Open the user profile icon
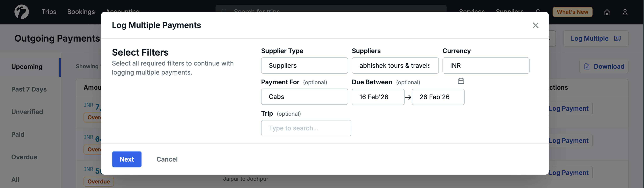Screen dimensions: 644x188 point(625,12)
